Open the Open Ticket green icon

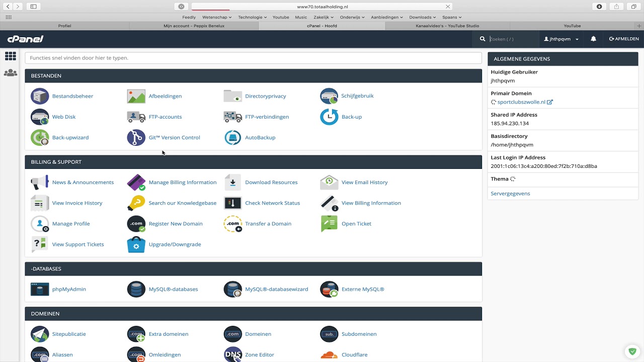click(329, 224)
